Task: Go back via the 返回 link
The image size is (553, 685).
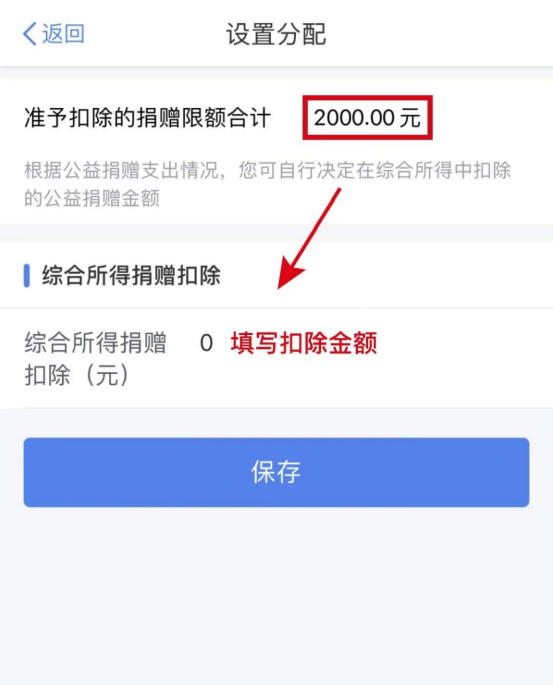Action: pyautogui.click(x=63, y=34)
